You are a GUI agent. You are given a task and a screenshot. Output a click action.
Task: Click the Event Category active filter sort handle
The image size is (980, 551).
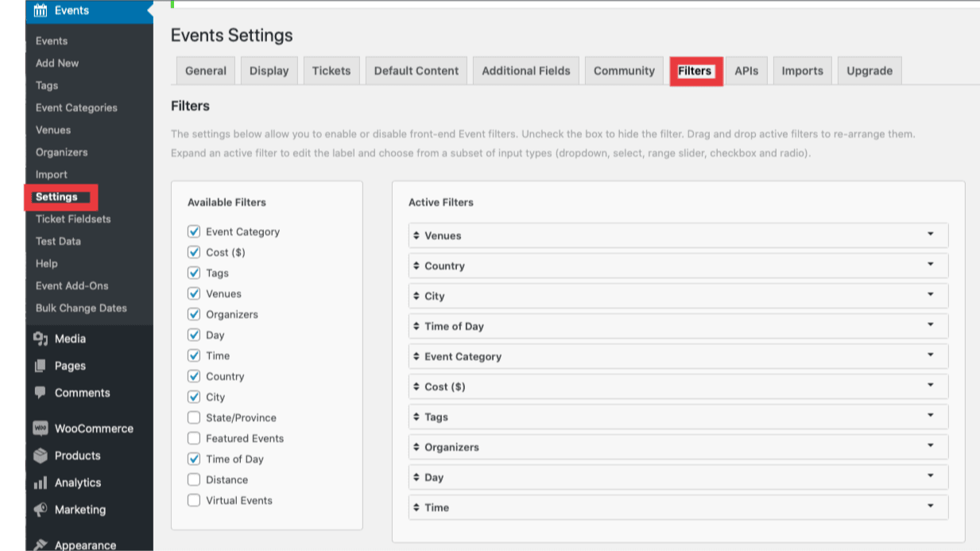[x=416, y=356]
